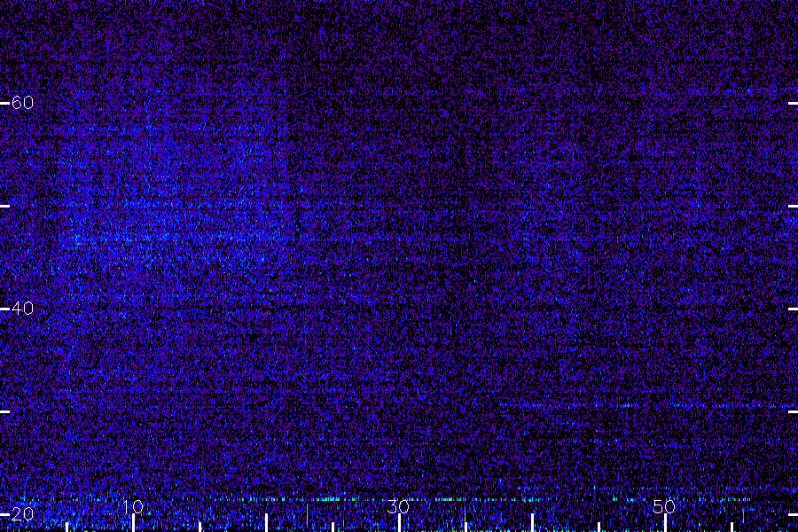Image resolution: width=798 pixels, height=532 pixels.
Task: Click the vertical axis label "40"
Action: click(22, 309)
